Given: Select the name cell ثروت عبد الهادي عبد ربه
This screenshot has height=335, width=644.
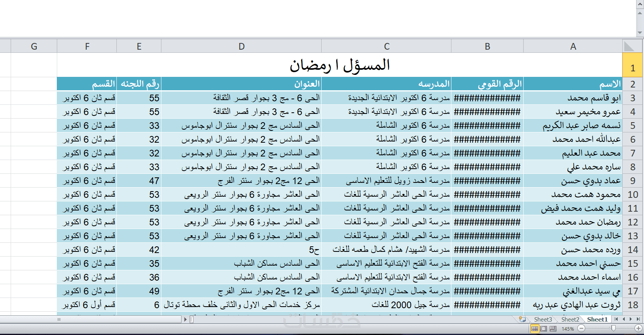Looking at the screenshot, I should (x=573, y=305).
